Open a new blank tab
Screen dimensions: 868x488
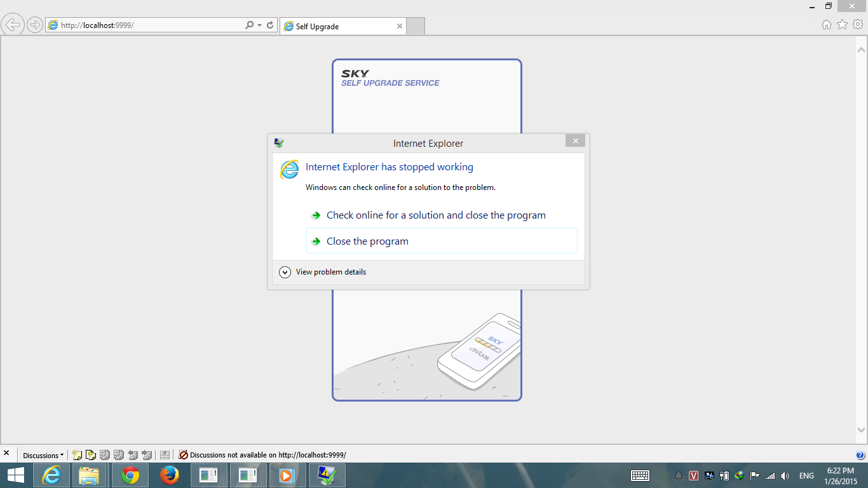point(415,26)
